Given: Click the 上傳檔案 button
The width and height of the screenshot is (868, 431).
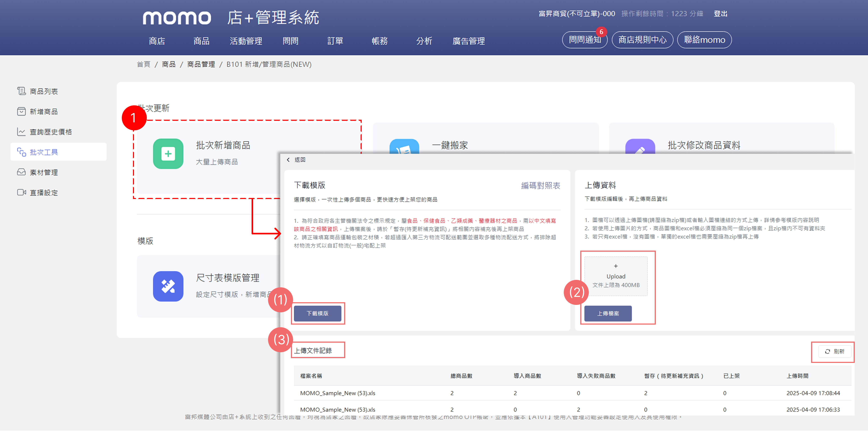Looking at the screenshot, I should tap(608, 314).
